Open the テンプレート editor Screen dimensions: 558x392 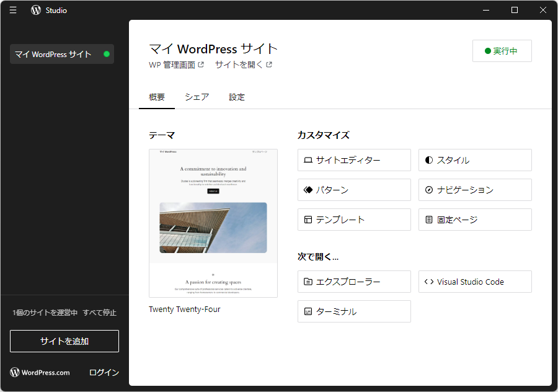coord(353,220)
